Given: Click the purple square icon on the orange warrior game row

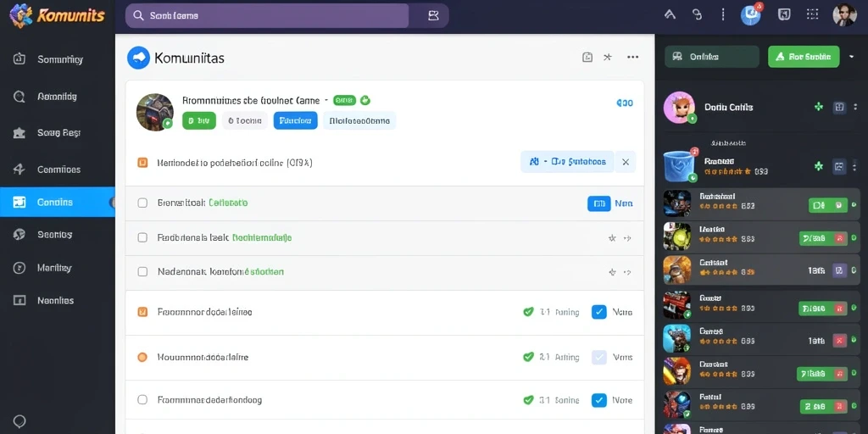Looking at the screenshot, I should tap(839, 270).
